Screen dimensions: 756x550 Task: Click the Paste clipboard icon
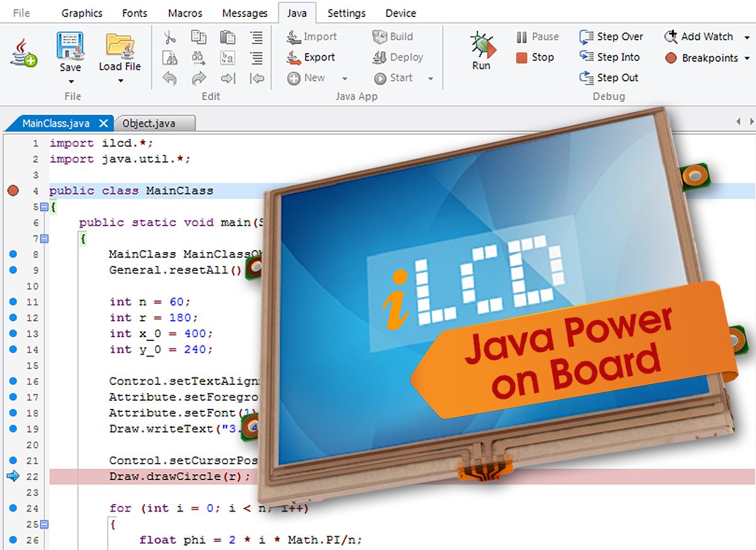tap(227, 37)
